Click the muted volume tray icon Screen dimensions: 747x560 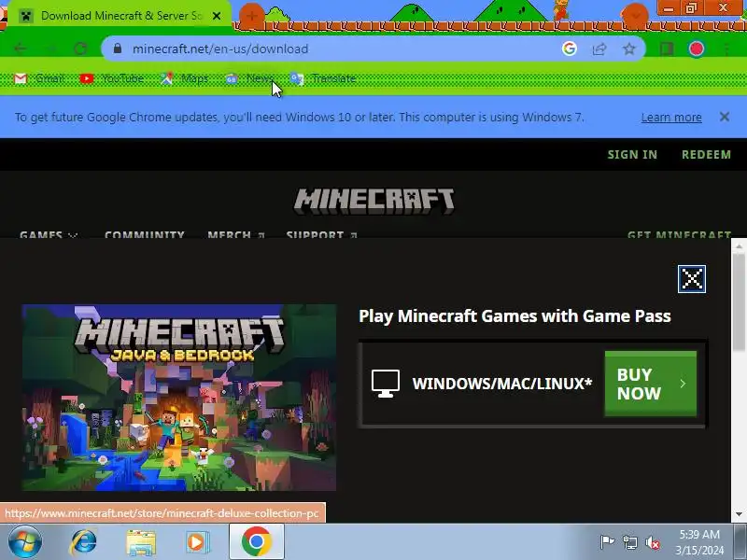(x=652, y=542)
